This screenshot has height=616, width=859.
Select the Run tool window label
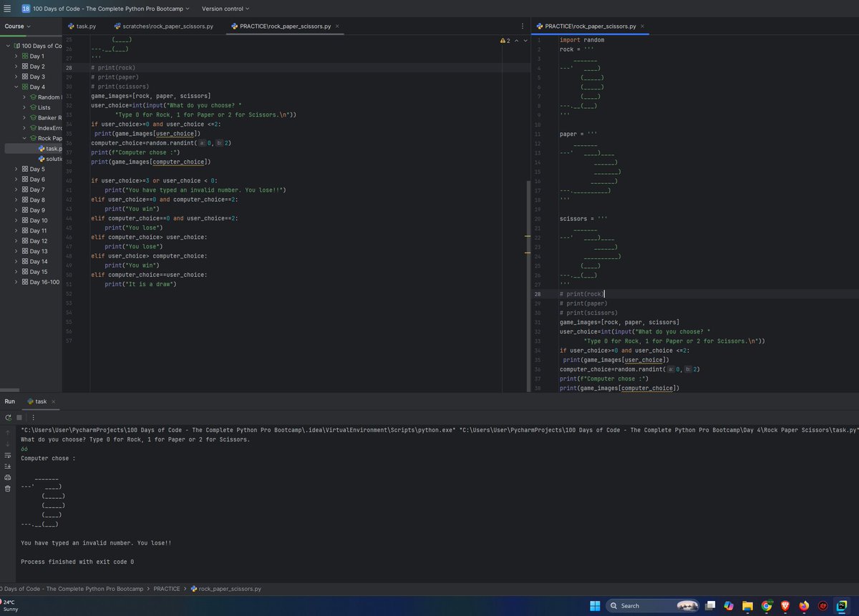(x=9, y=401)
